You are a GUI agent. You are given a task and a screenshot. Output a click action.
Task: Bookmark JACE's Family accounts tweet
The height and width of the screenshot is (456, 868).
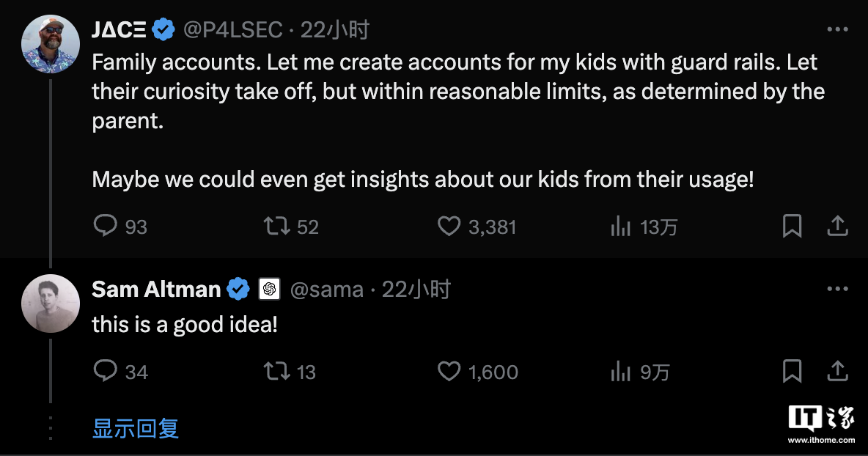tap(792, 226)
